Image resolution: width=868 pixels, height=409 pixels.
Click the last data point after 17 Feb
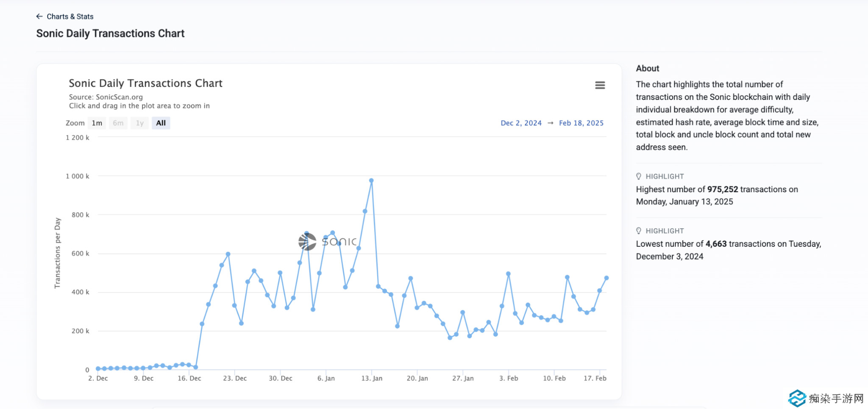pos(606,278)
